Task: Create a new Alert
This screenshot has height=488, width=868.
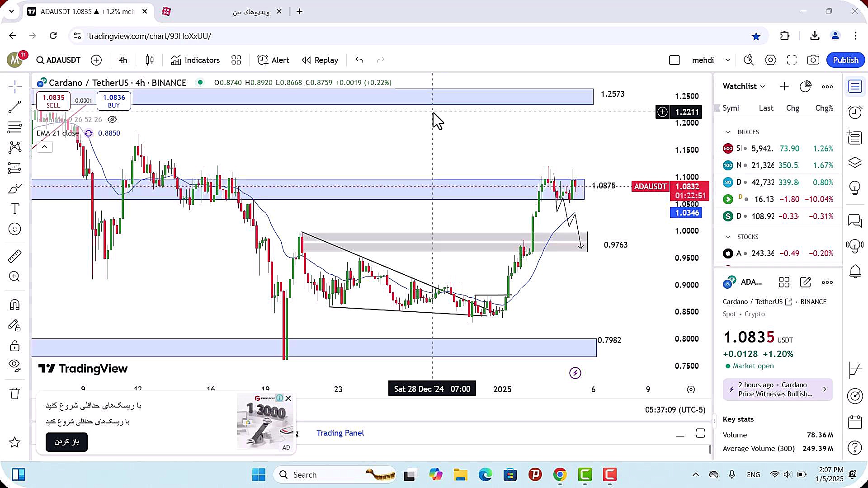Action: click(x=273, y=60)
